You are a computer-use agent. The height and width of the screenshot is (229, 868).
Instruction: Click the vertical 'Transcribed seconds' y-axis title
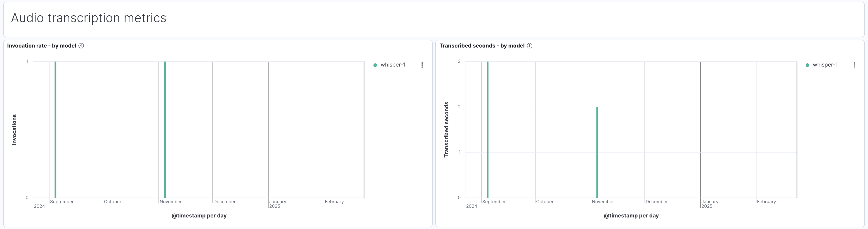[x=446, y=129]
